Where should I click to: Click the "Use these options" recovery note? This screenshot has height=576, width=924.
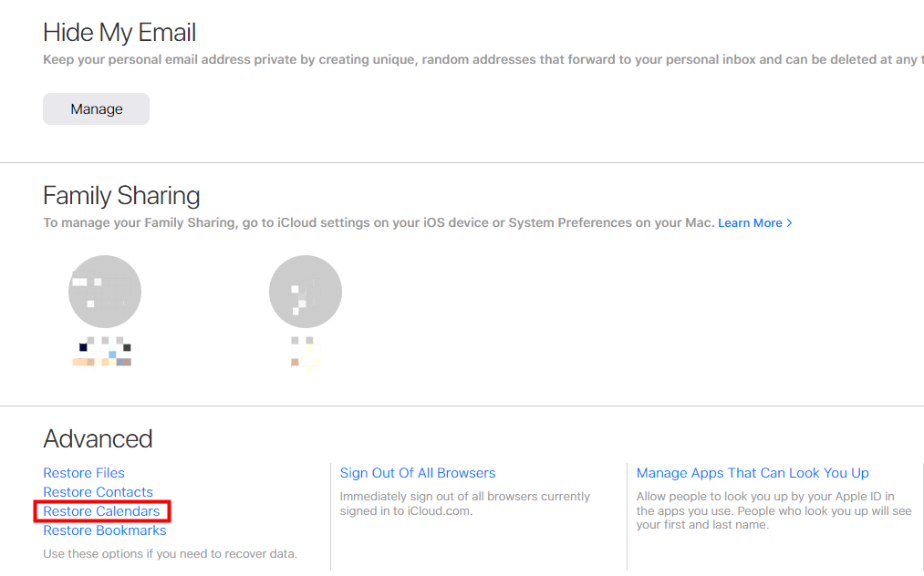(x=170, y=554)
